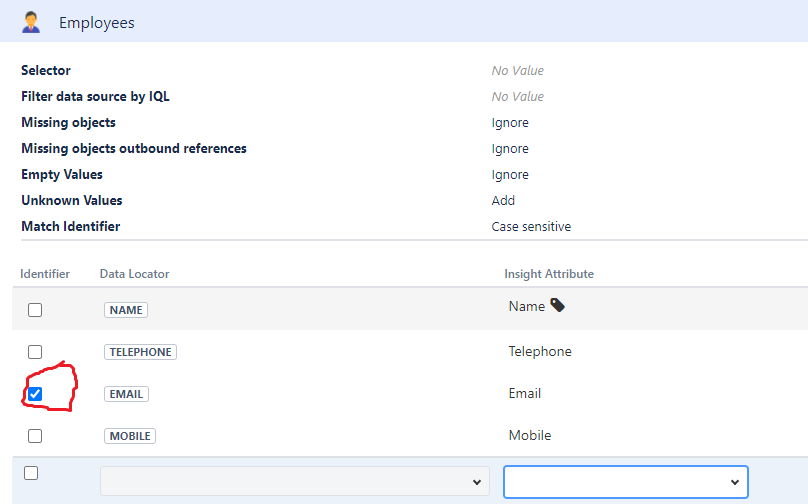
Task: Check the Identifier box for NAME
Action: (35, 310)
